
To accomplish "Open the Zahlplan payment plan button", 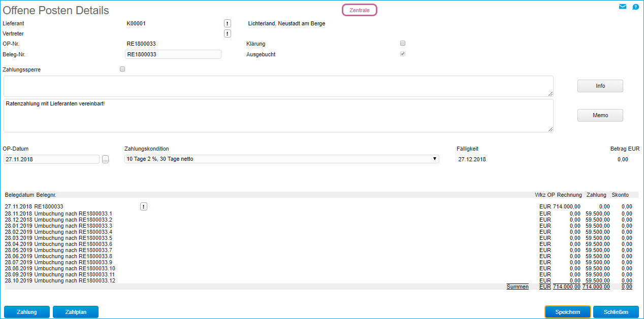I will point(76,312).
